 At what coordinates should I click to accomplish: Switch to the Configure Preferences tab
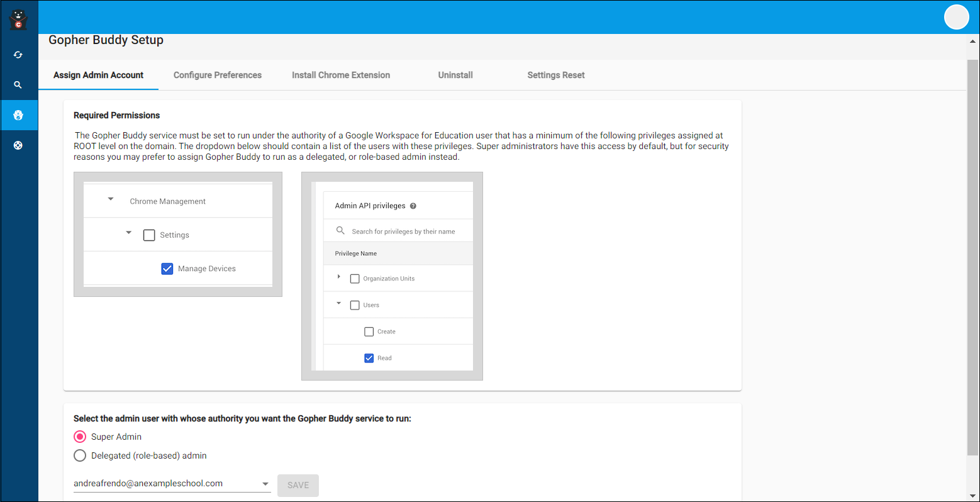click(x=218, y=75)
